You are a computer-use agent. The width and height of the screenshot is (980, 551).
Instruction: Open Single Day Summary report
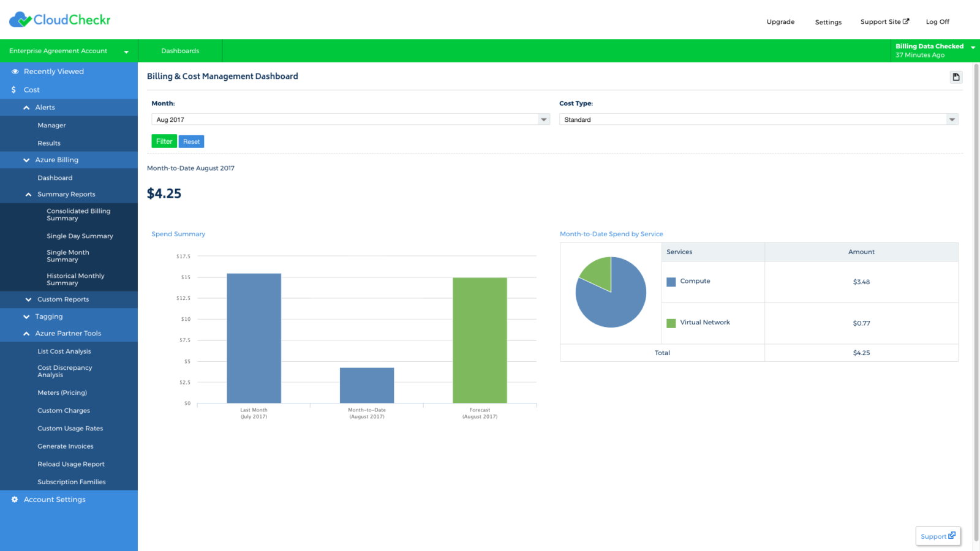pos(80,236)
